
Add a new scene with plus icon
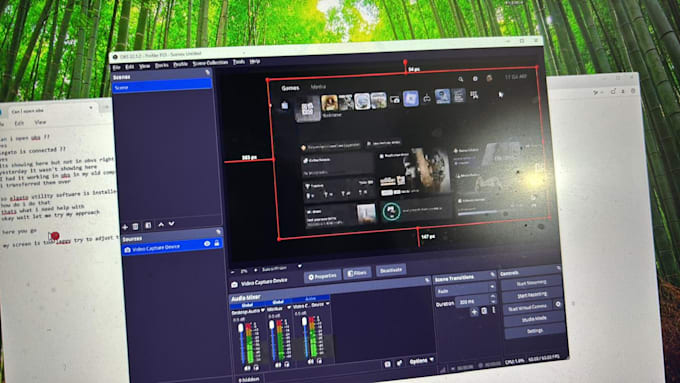click(125, 227)
